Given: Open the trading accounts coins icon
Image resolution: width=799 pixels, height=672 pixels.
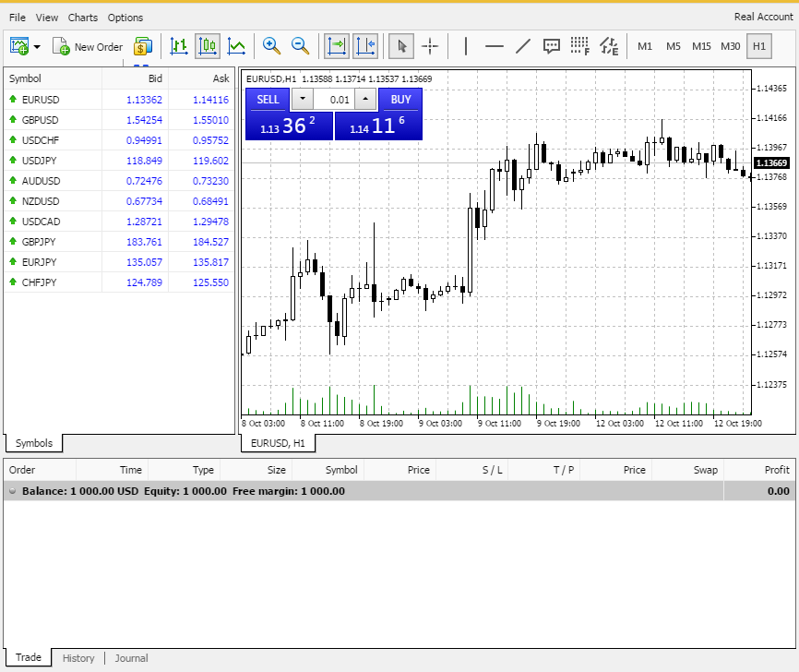Looking at the screenshot, I should coord(143,46).
